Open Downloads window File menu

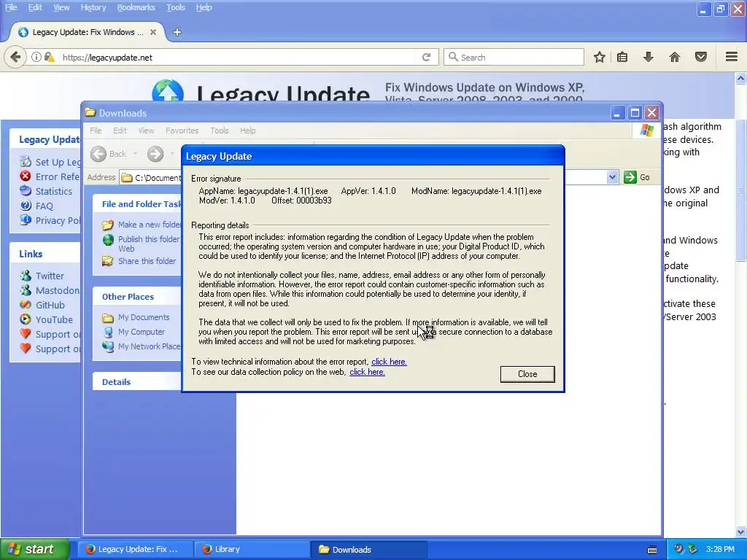96,131
